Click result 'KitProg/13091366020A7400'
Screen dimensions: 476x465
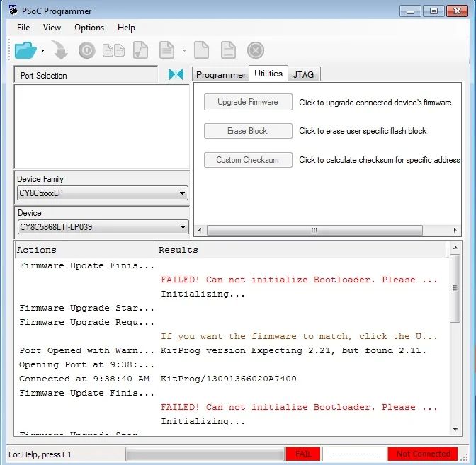coord(229,379)
